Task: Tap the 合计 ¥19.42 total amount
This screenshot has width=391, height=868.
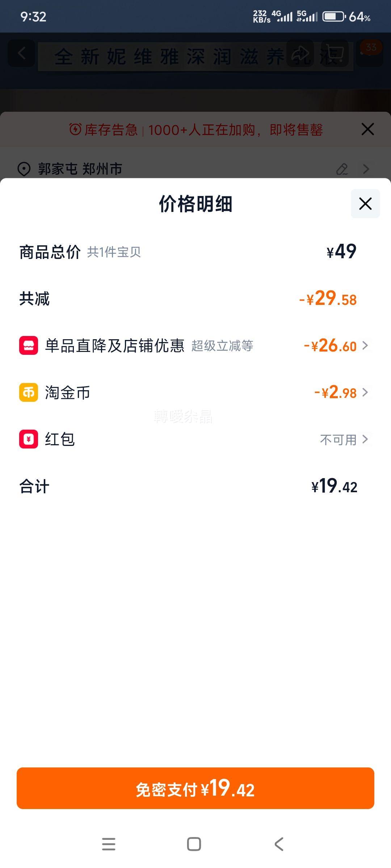Action: (x=334, y=486)
